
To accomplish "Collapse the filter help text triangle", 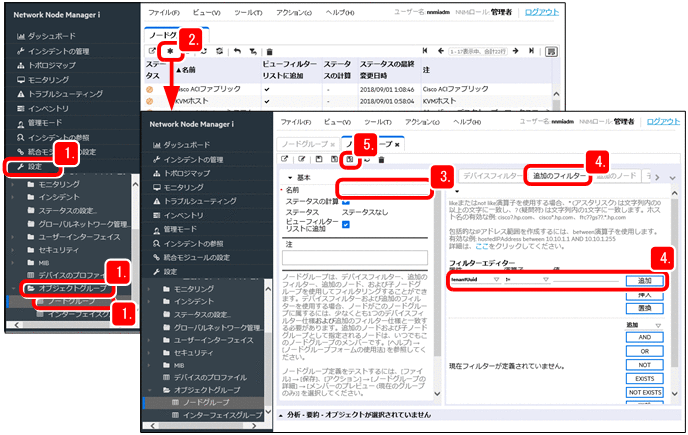I will point(457,191).
